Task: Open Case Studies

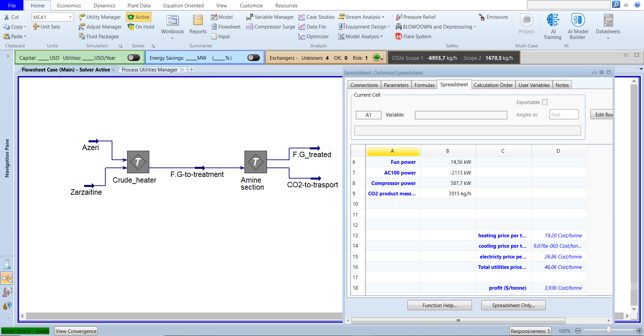Action: pyautogui.click(x=316, y=17)
